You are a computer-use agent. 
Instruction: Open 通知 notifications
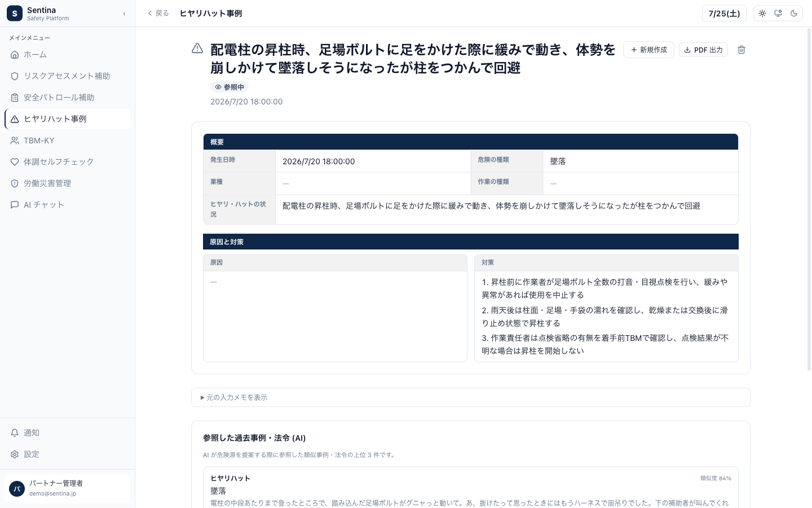(67, 433)
